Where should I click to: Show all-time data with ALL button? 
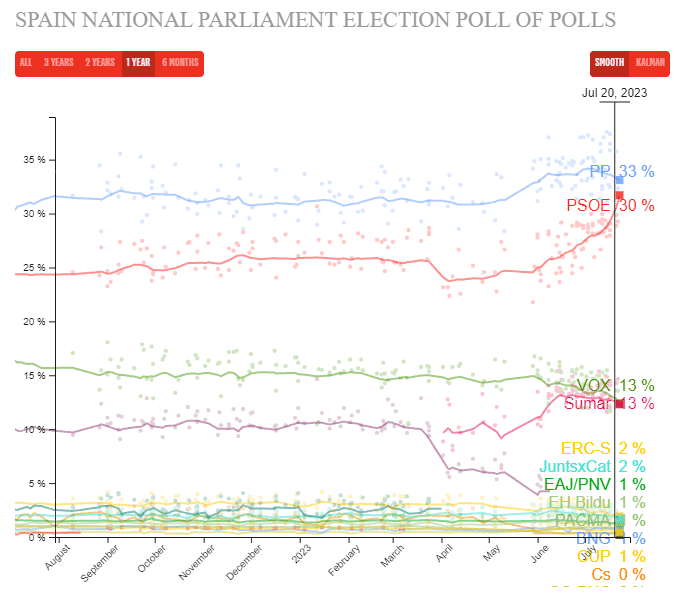pyautogui.click(x=26, y=63)
